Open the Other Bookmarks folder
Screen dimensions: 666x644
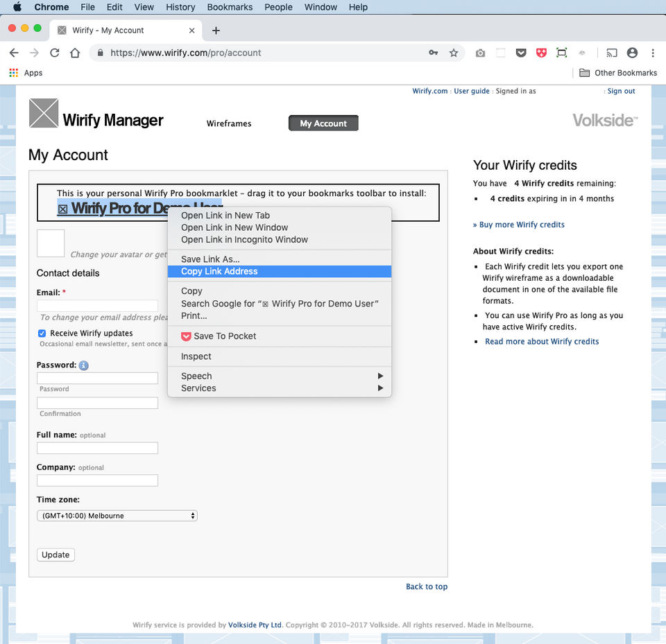618,73
